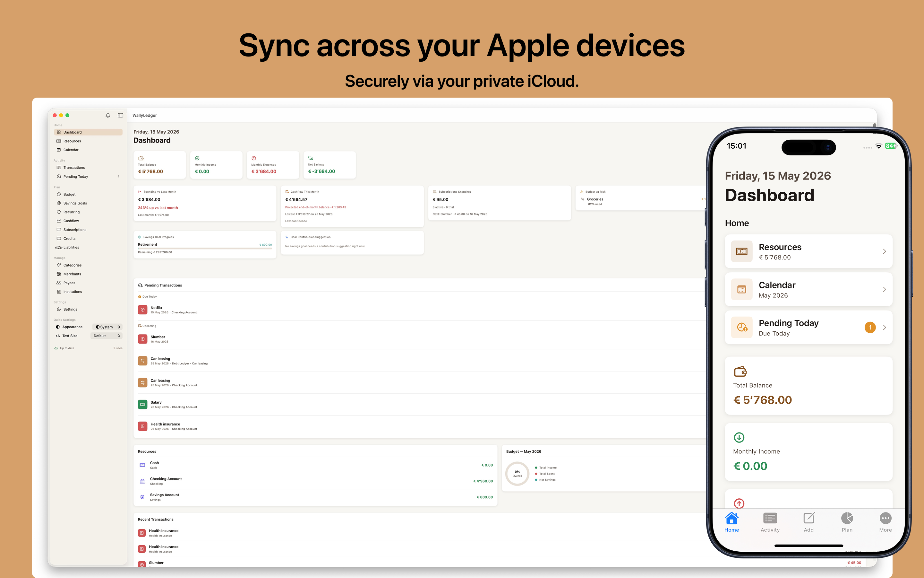Open Resources in the sidebar

(x=88, y=141)
